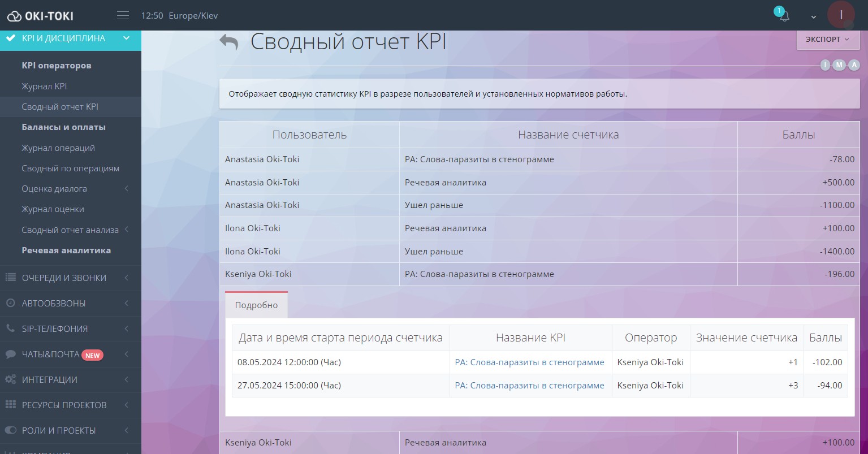Sort by the main table Баллы header
The width and height of the screenshot is (868, 454).
coord(798,135)
